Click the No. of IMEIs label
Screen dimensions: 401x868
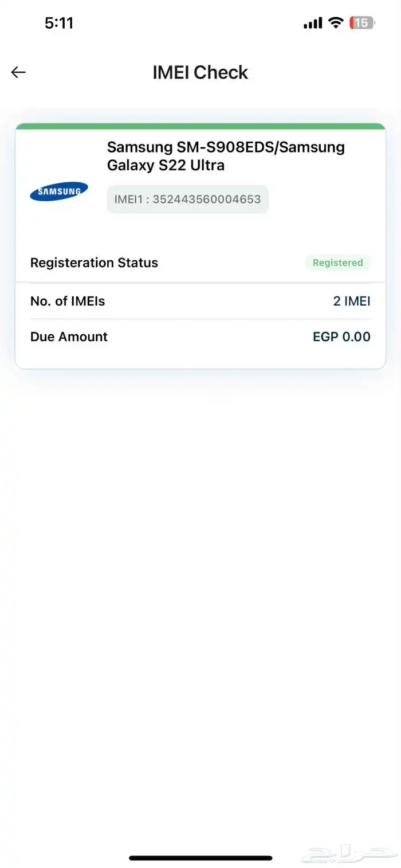[68, 301]
